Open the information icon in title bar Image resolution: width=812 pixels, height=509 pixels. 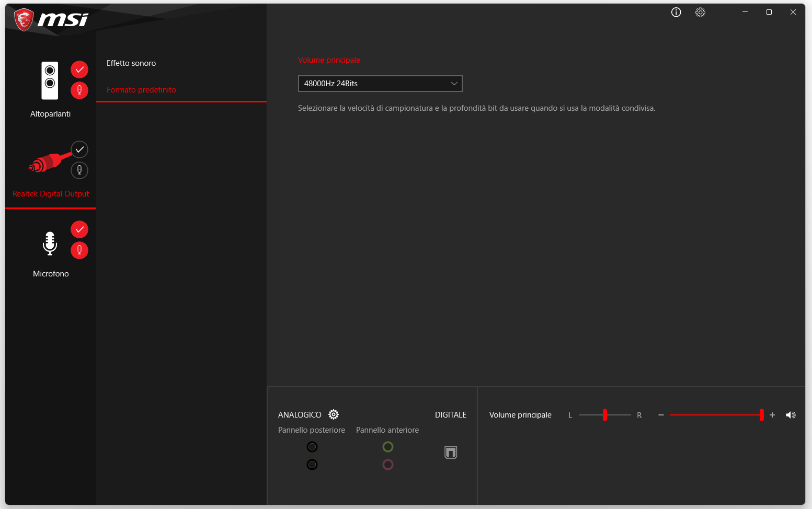(676, 13)
